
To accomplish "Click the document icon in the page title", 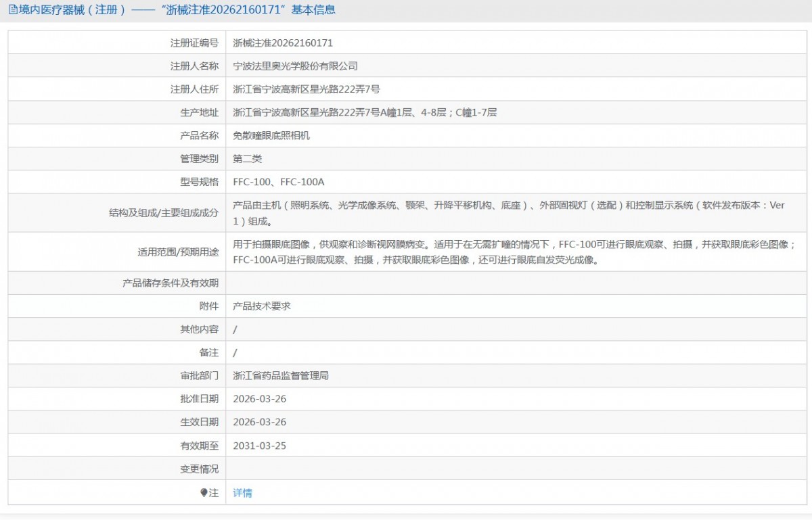I will (x=13, y=9).
